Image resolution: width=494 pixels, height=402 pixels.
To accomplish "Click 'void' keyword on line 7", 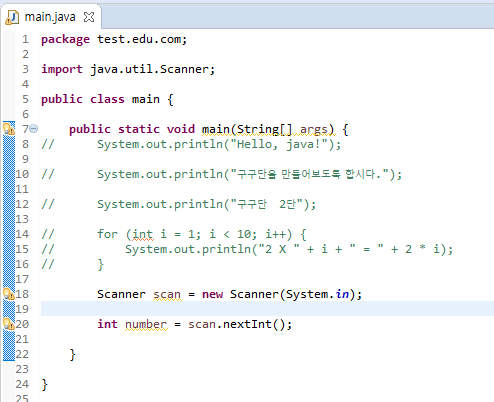I will [181, 129].
